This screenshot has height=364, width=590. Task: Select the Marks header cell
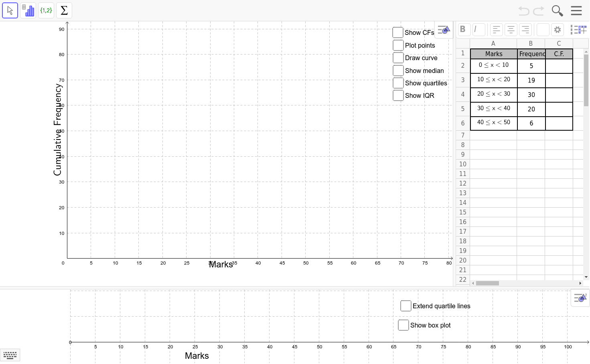coord(494,54)
